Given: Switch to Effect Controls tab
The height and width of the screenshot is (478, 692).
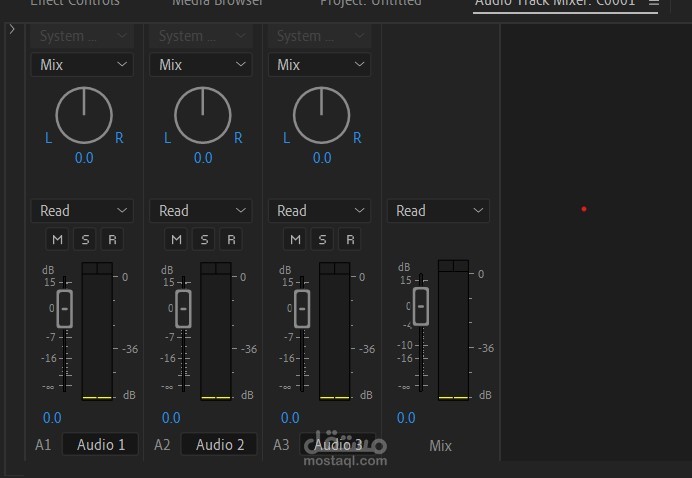Looking at the screenshot, I should [x=75, y=3].
